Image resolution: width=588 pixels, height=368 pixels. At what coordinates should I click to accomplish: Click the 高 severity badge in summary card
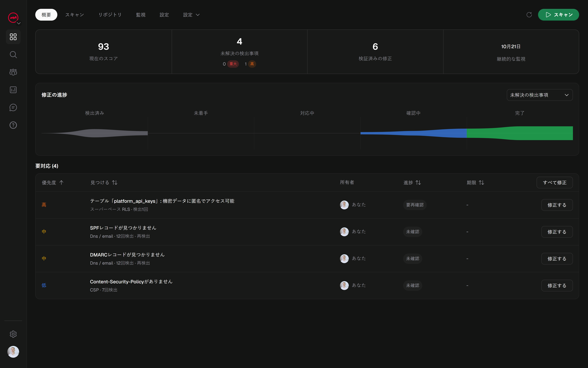[x=252, y=64]
